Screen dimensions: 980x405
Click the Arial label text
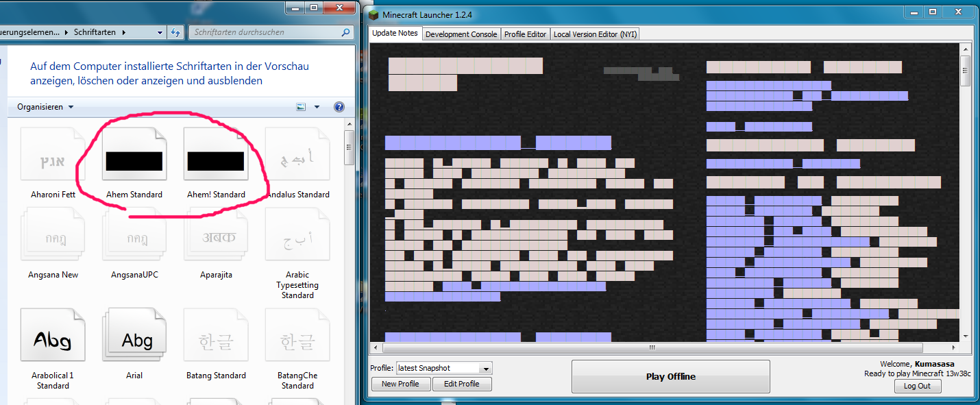[134, 376]
